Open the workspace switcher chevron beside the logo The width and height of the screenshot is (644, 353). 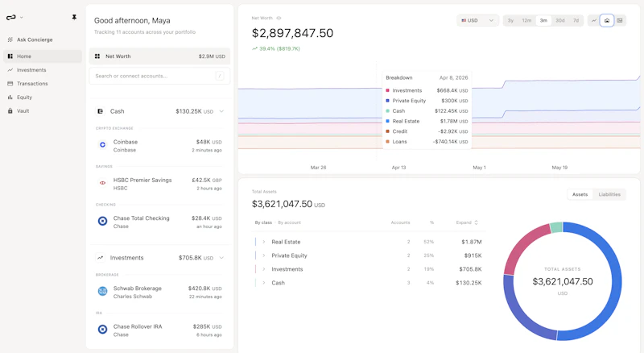tap(22, 18)
